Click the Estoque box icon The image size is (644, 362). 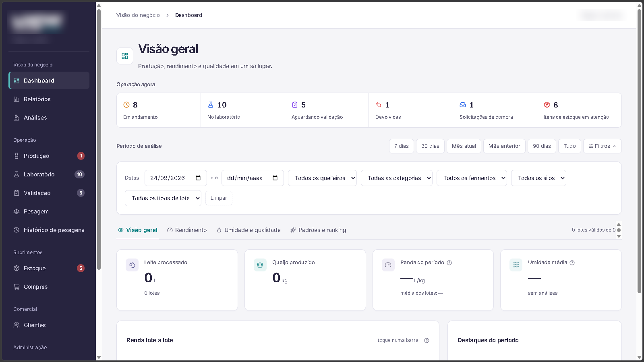pos(17,268)
